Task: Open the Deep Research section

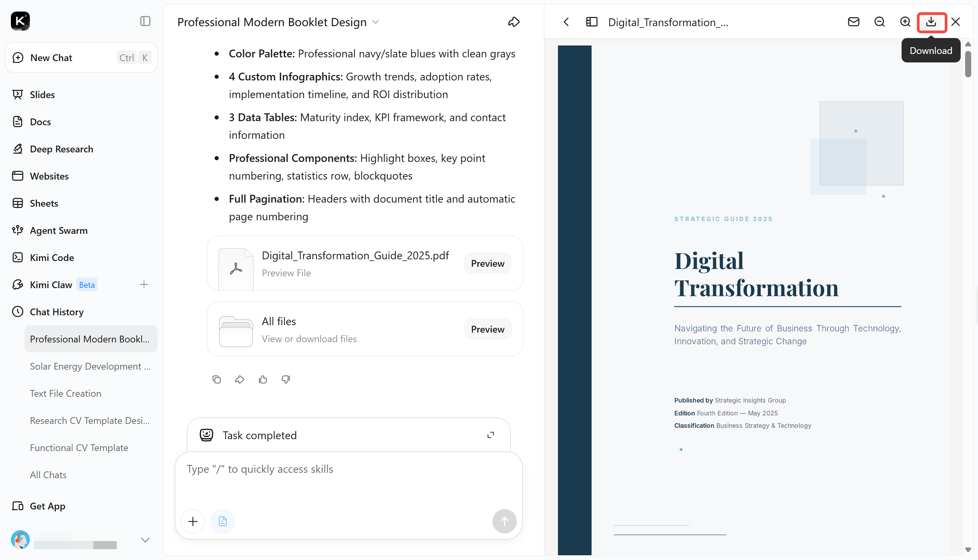Action: [x=61, y=149]
